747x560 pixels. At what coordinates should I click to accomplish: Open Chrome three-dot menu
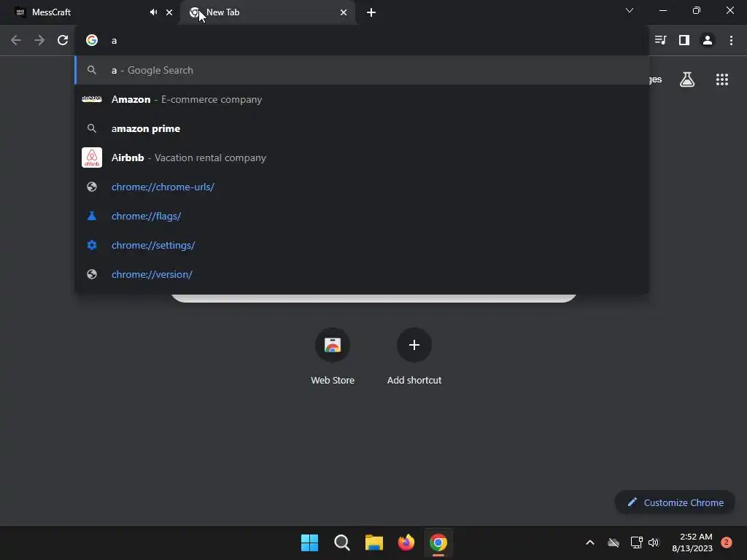(731, 41)
